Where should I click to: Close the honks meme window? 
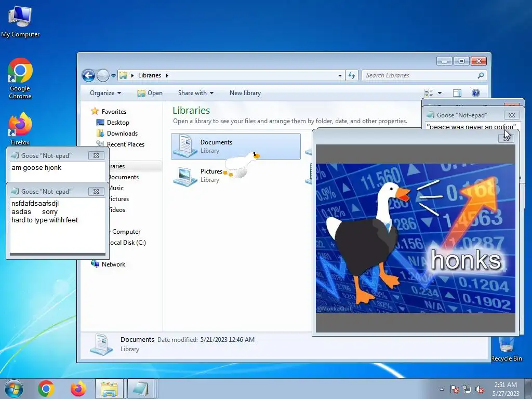pos(506,138)
